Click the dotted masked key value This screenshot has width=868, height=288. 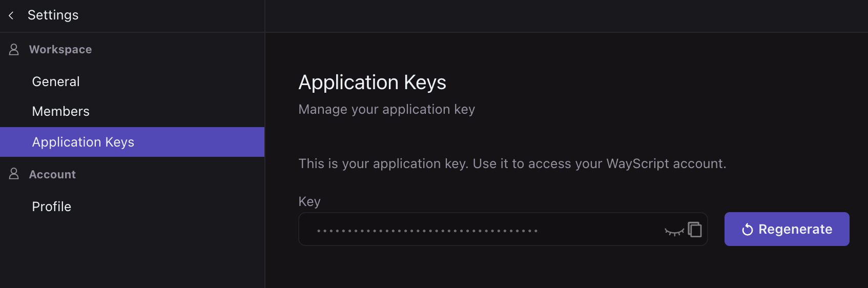[427, 231]
